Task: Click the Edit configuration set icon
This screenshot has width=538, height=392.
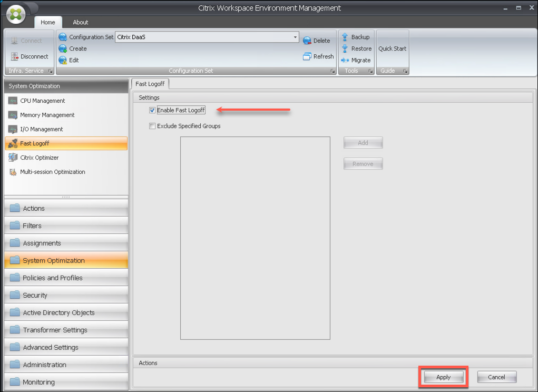Action: click(63, 60)
